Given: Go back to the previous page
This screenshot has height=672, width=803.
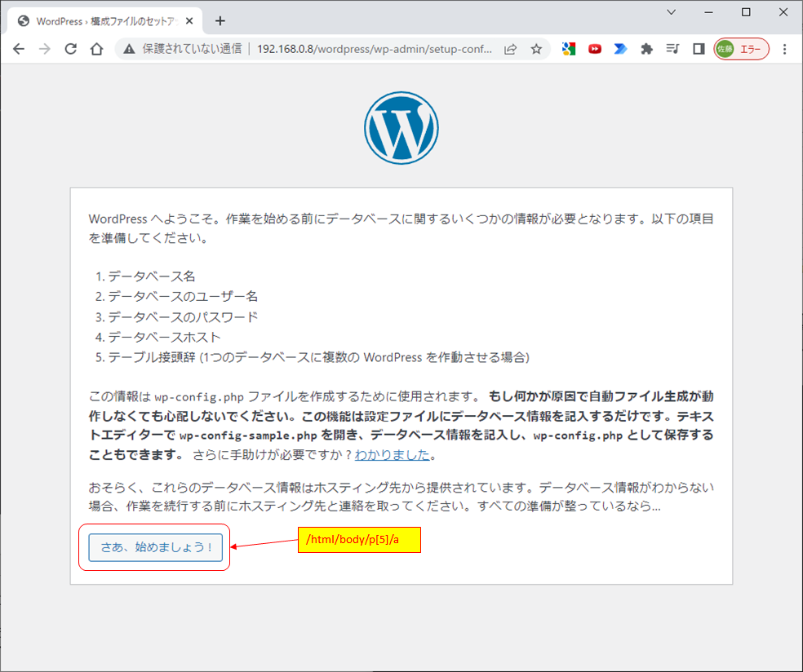Looking at the screenshot, I should [x=19, y=49].
